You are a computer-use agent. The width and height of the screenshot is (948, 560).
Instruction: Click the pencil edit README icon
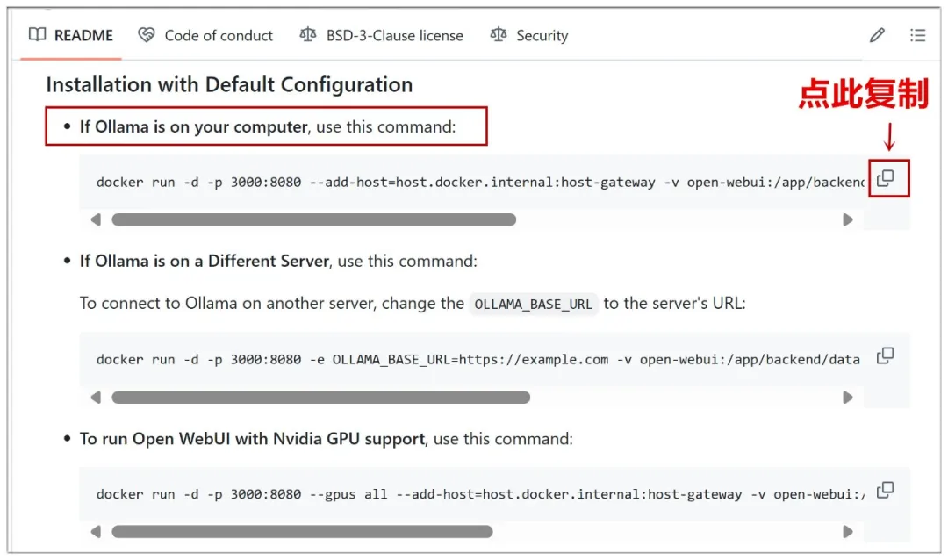coord(877,36)
